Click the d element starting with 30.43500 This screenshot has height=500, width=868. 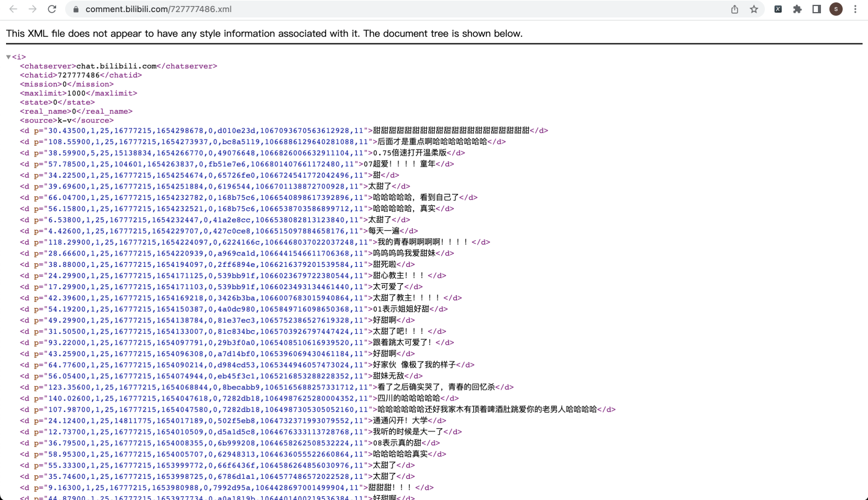coord(284,131)
